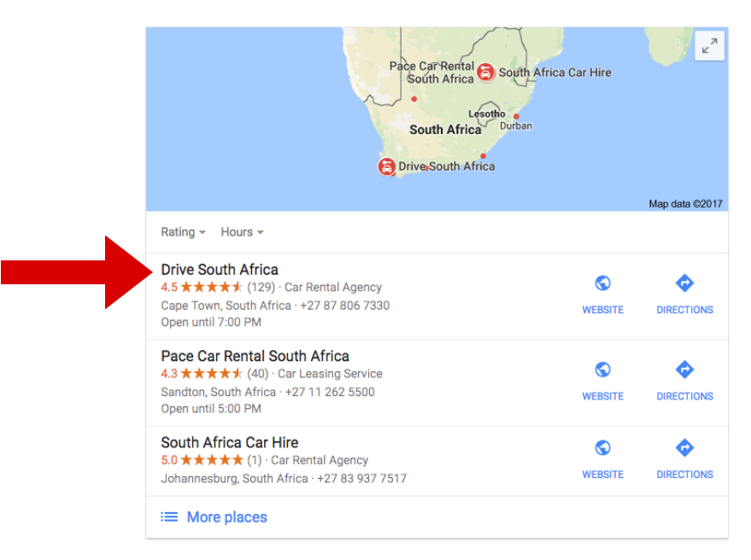Open the Hours filter dropdown
Screen dimensions: 751x560
(x=242, y=232)
